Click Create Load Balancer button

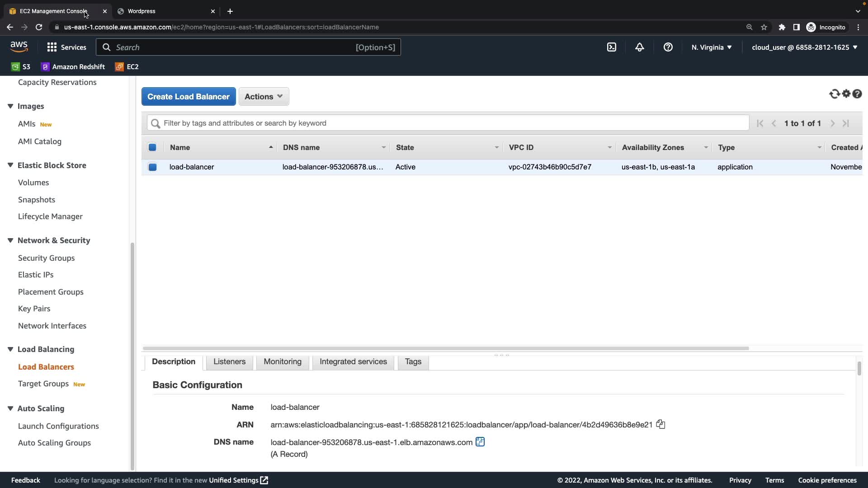[189, 97]
